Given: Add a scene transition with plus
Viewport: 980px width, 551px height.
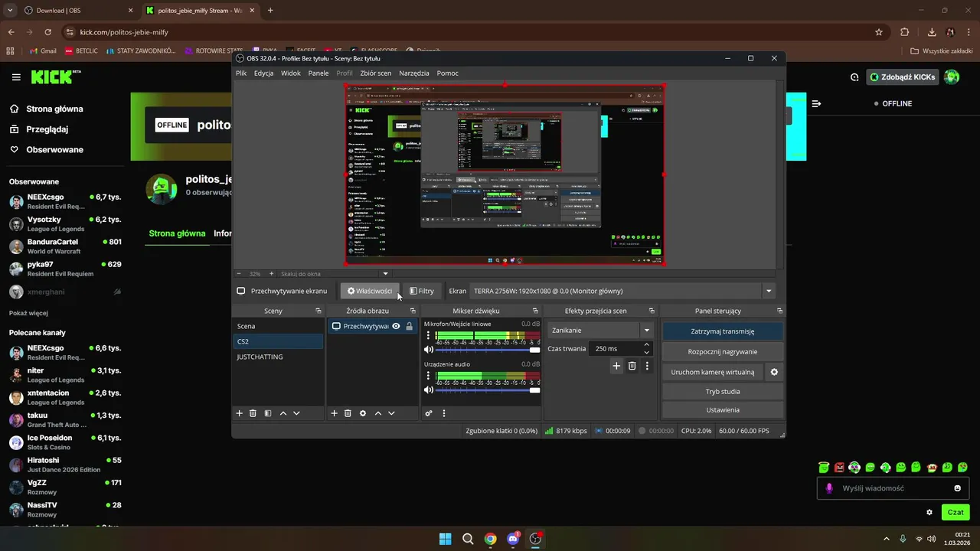Looking at the screenshot, I should click(x=616, y=366).
